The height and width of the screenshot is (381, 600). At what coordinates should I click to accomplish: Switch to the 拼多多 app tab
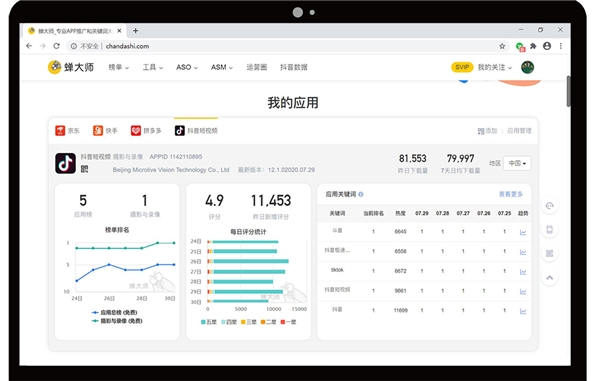click(146, 131)
